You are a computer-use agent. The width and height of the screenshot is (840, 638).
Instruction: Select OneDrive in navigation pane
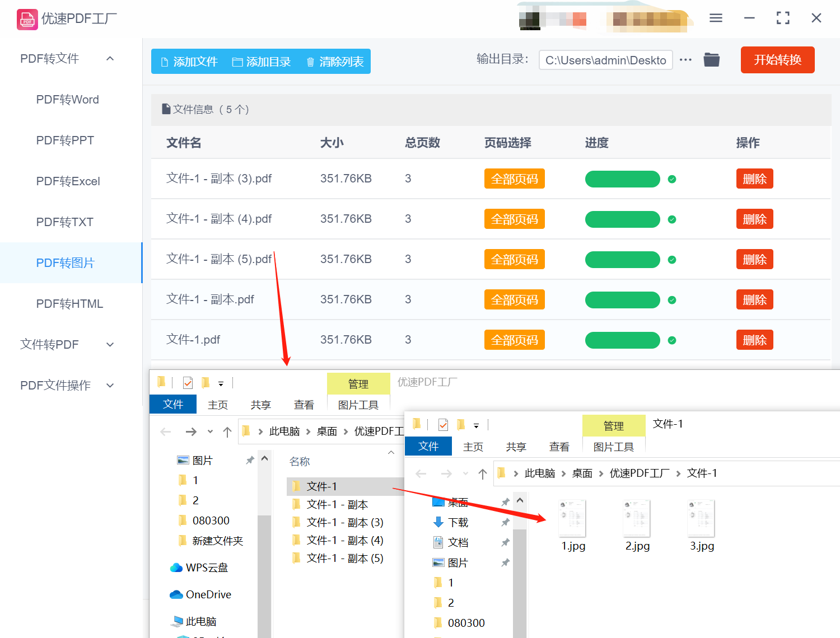pyautogui.click(x=200, y=594)
